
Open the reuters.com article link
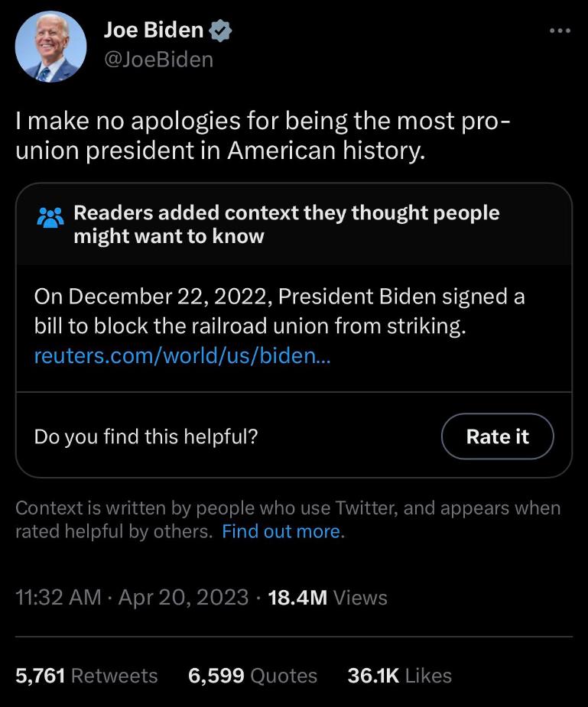(183, 355)
